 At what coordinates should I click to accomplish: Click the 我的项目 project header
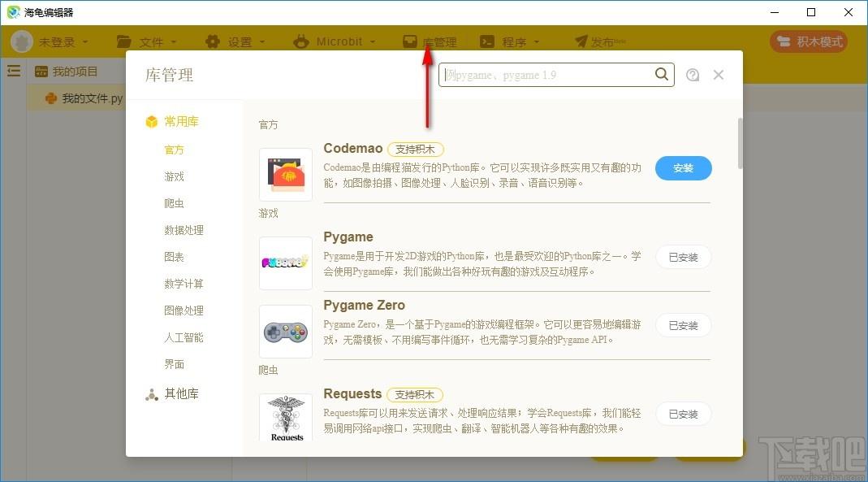click(x=66, y=72)
